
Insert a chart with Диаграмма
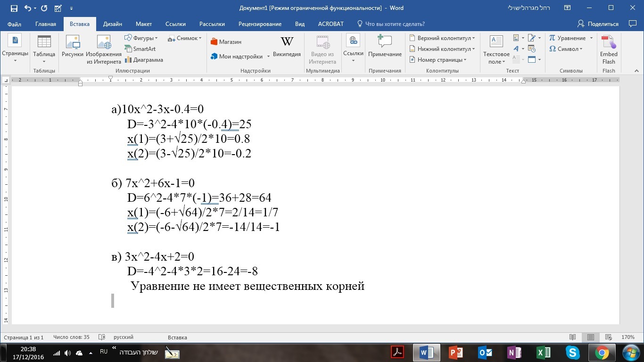click(144, 60)
